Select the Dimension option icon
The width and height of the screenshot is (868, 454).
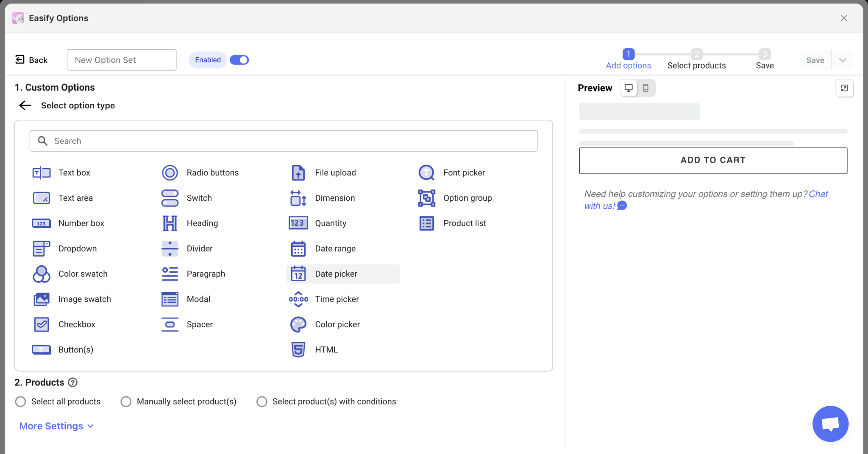[x=298, y=198]
